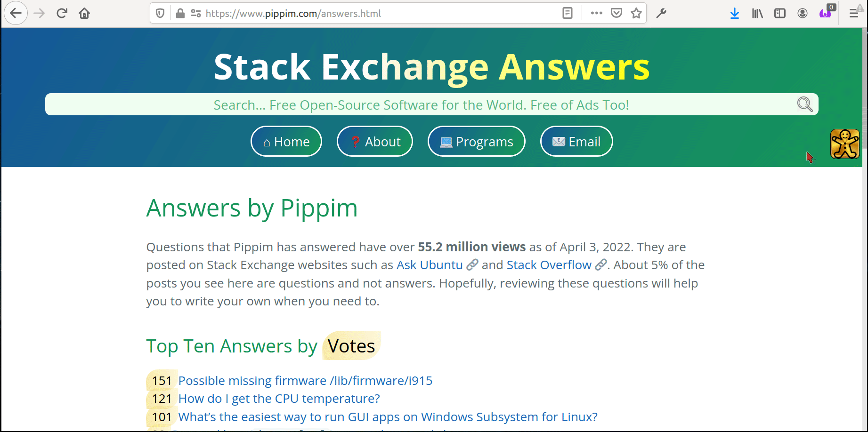Reload the current page
The width and height of the screenshot is (868, 432).
[62, 13]
